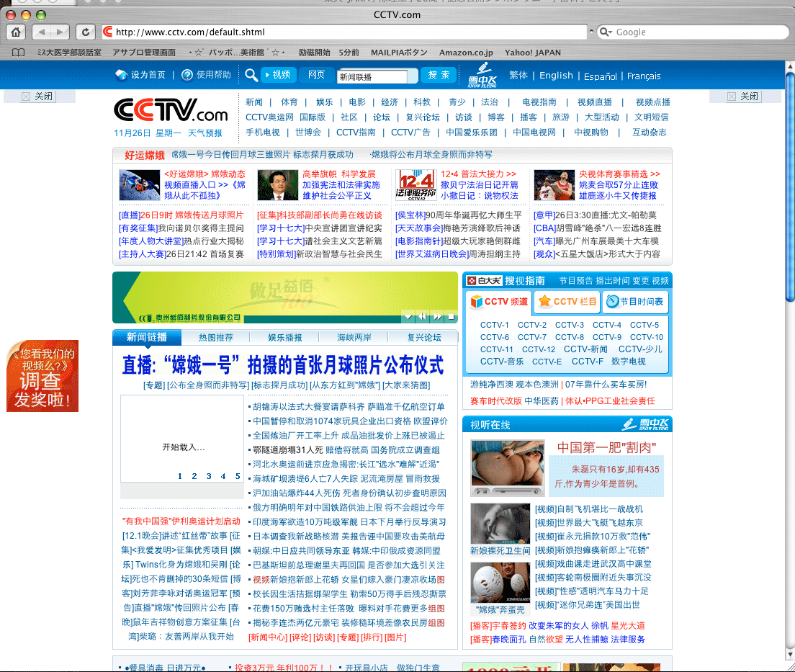Open the Google search engine dropdown

click(606, 32)
